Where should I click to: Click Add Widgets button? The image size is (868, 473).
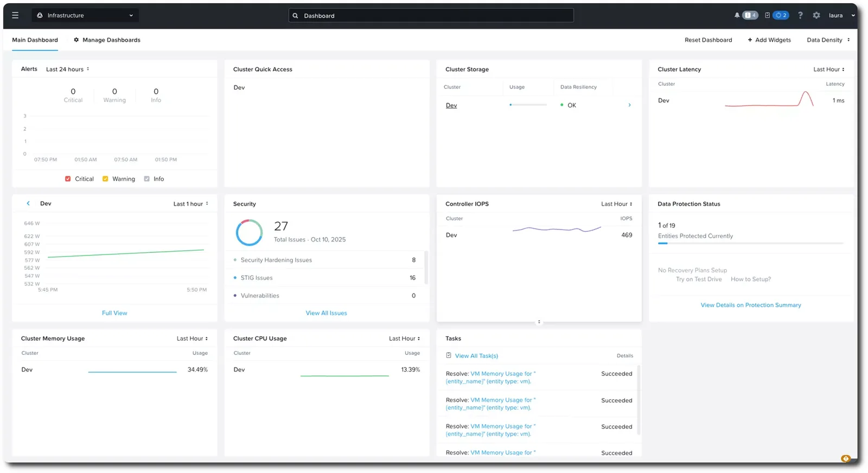click(x=769, y=40)
